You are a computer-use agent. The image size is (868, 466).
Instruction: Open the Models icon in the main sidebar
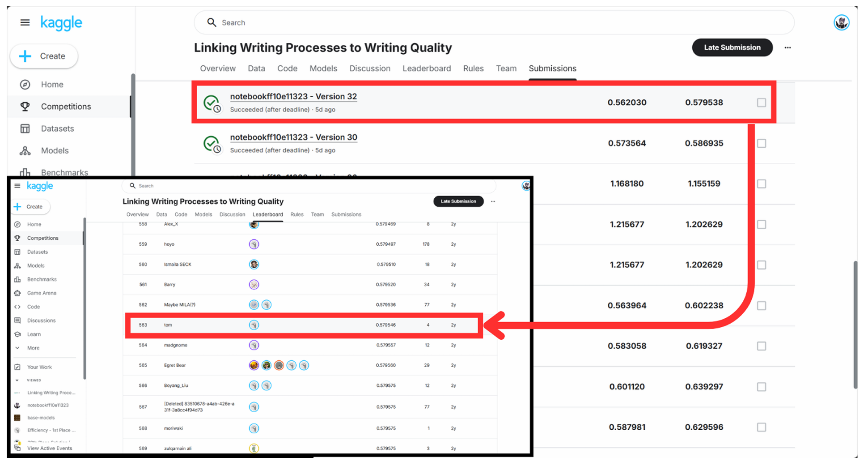25,151
